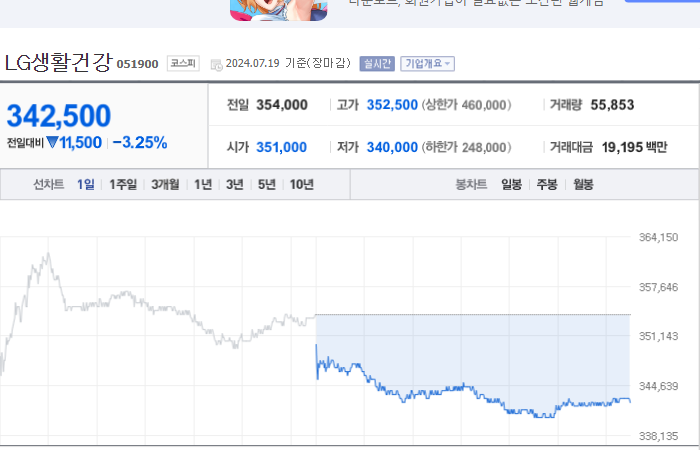
Task: Select the 주봉 candlestick chart
Action: (x=547, y=184)
